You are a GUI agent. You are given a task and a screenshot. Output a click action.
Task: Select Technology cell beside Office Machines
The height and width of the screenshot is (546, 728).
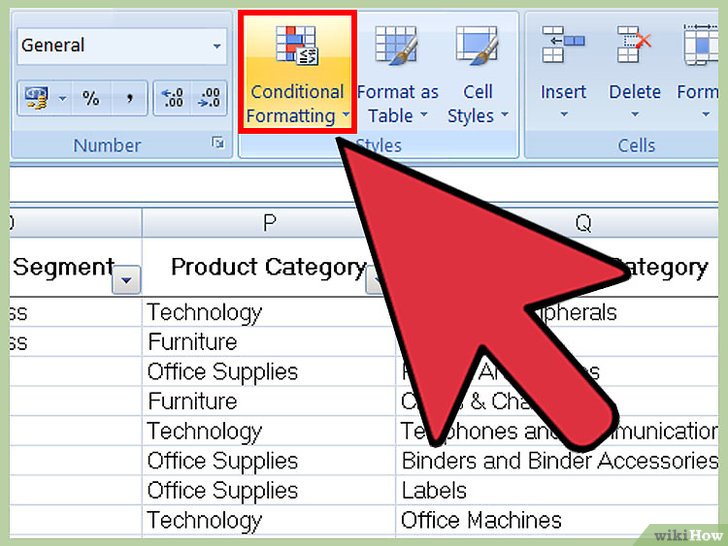[269, 520]
